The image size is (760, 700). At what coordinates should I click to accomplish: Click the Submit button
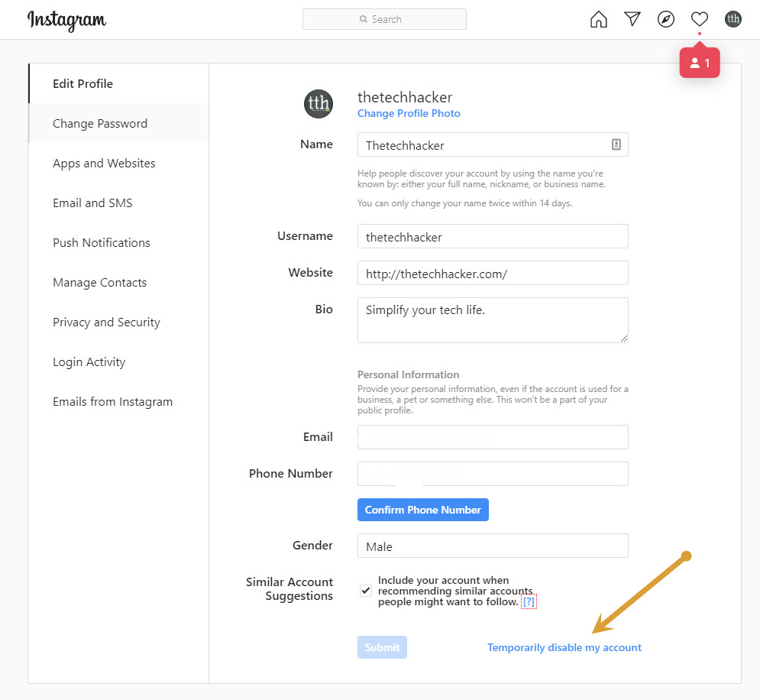click(x=382, y=647)
